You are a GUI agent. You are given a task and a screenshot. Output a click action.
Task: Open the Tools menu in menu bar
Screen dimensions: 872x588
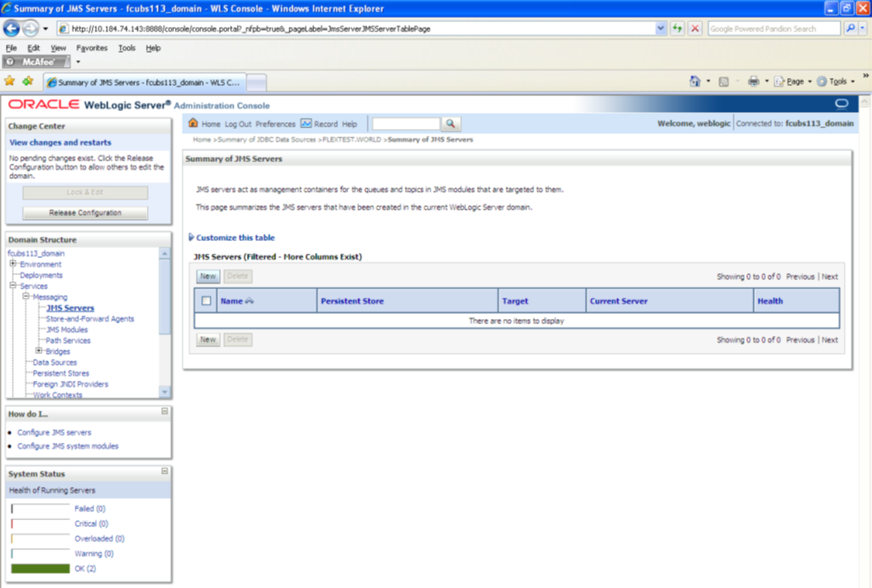127,48
